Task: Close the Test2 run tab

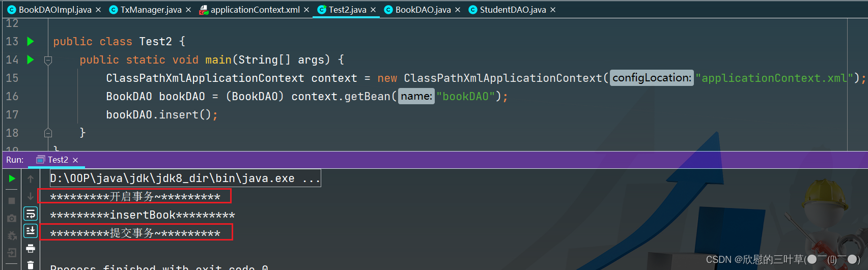Action: tap(75, 160)
